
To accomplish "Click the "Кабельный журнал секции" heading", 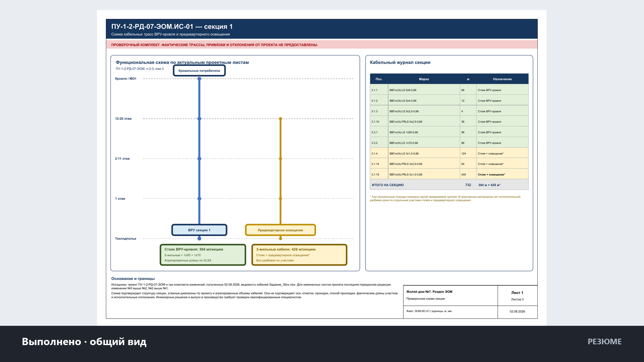I will [400, 62].
